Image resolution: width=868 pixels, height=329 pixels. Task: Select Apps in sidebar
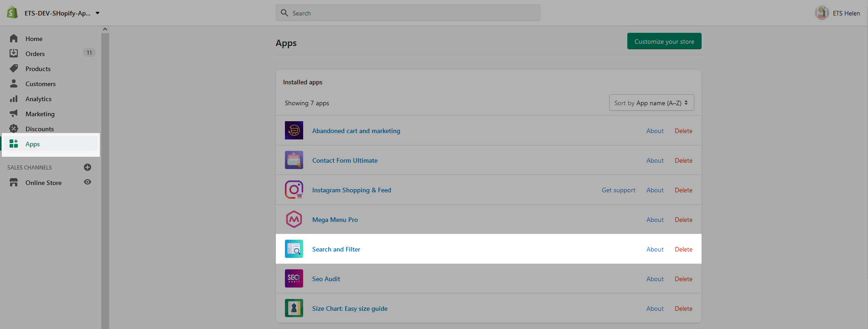tap(32, 144)
